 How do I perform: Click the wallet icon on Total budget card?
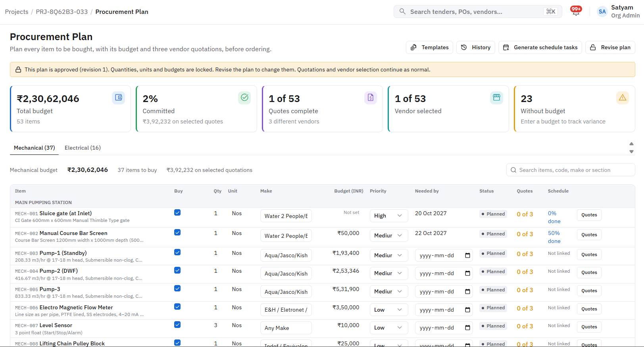point(118,98)
